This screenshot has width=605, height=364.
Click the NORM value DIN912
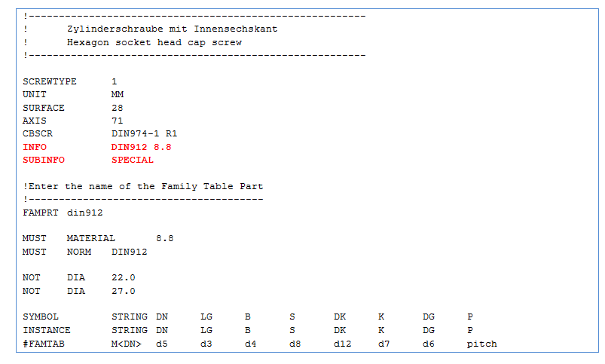coord(130,252)
